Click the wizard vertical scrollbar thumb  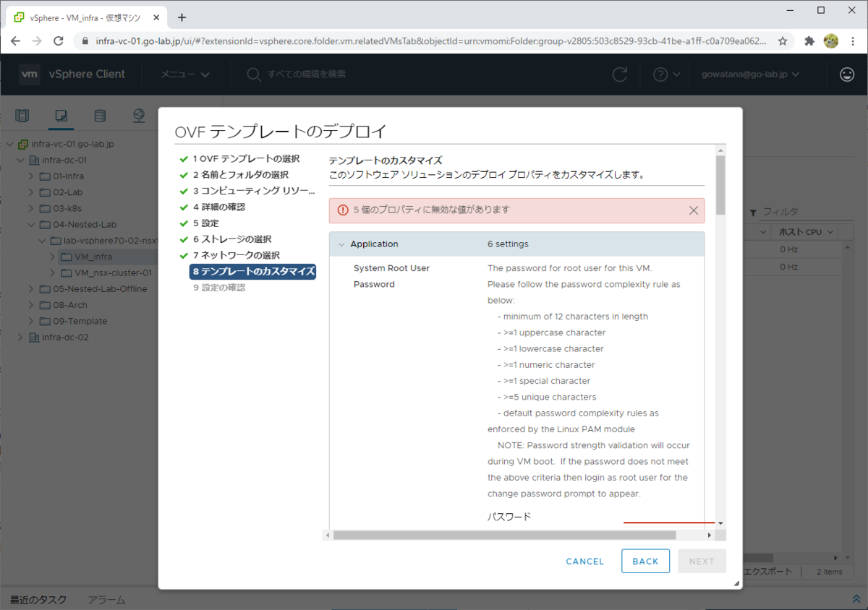tap(720, 185)
